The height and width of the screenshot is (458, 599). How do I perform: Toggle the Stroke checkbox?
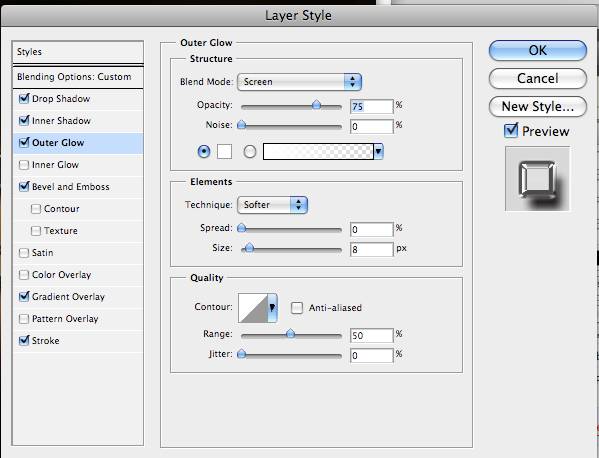coord(24,340)
